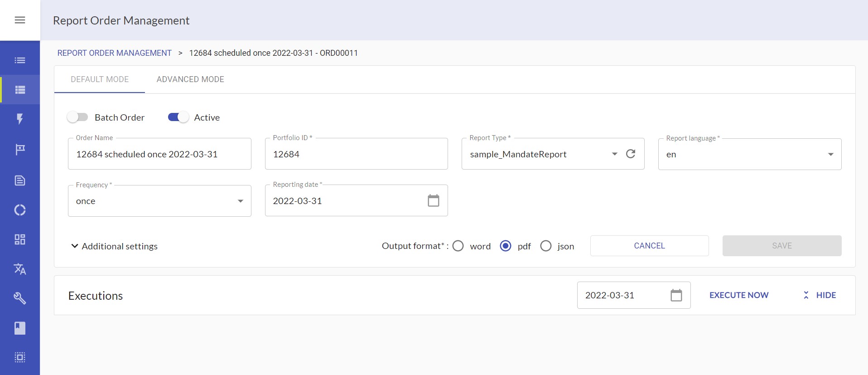Turn off the Active switch
The width and height of the screenshot is (868, 375).
[x=178, y=117]
